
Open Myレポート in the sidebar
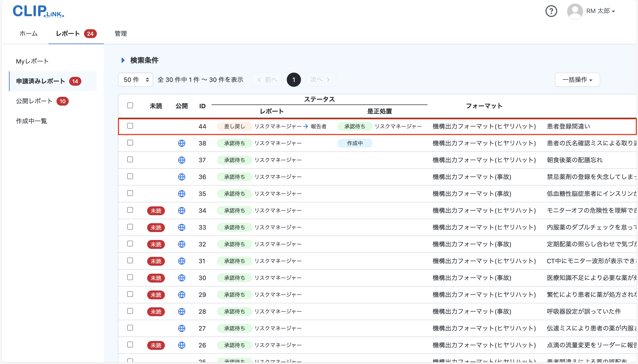click(32, 61)
